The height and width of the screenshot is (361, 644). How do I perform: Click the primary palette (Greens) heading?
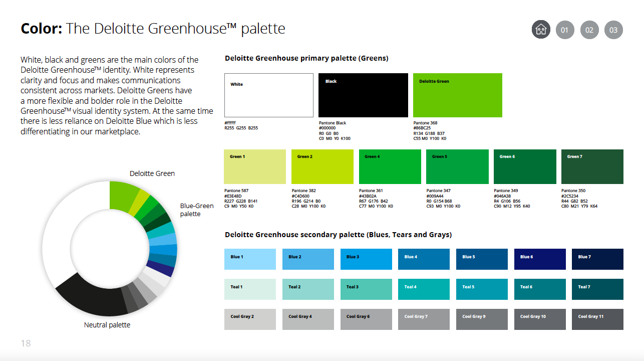pos(306,58)
